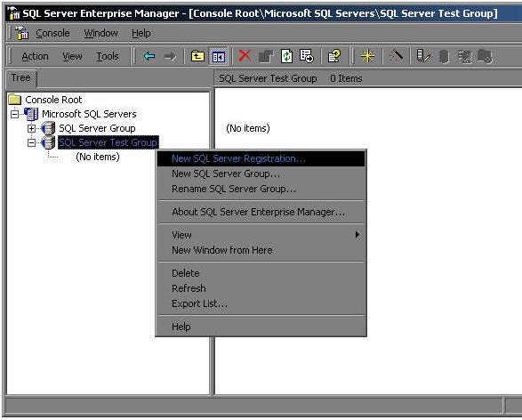522x420 pixels.
Task: Open the Help menu in menu bar
Action: click(141, 33)
